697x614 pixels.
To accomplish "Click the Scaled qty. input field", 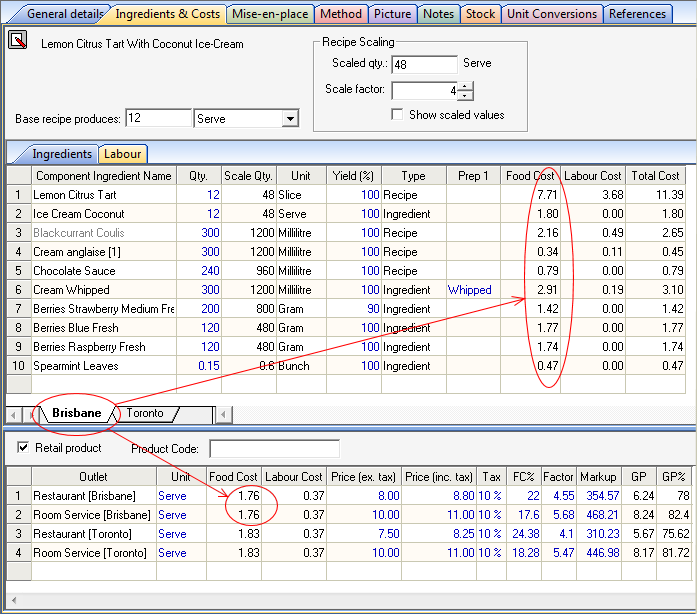I will point(424,64).
